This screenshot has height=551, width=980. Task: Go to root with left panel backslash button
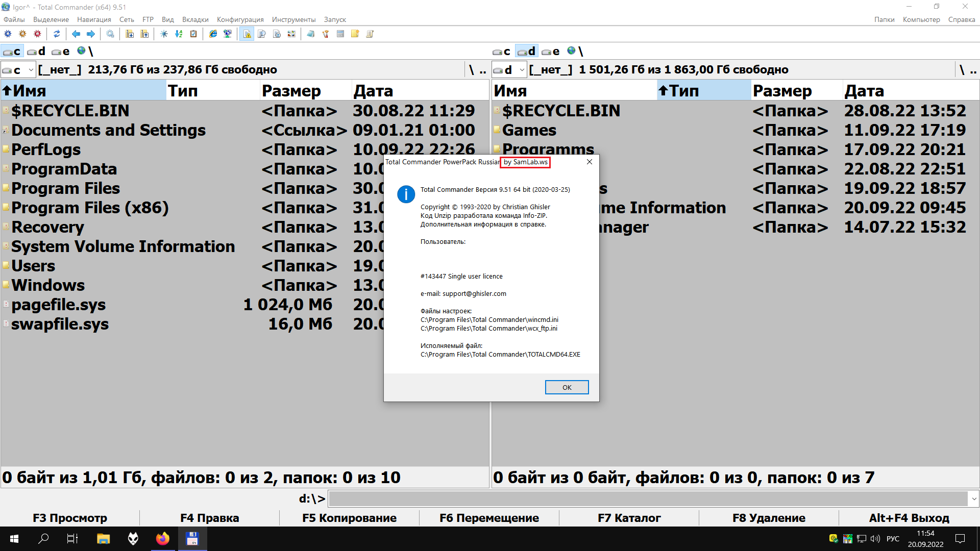pyautogui.click(x=471, y=70)
